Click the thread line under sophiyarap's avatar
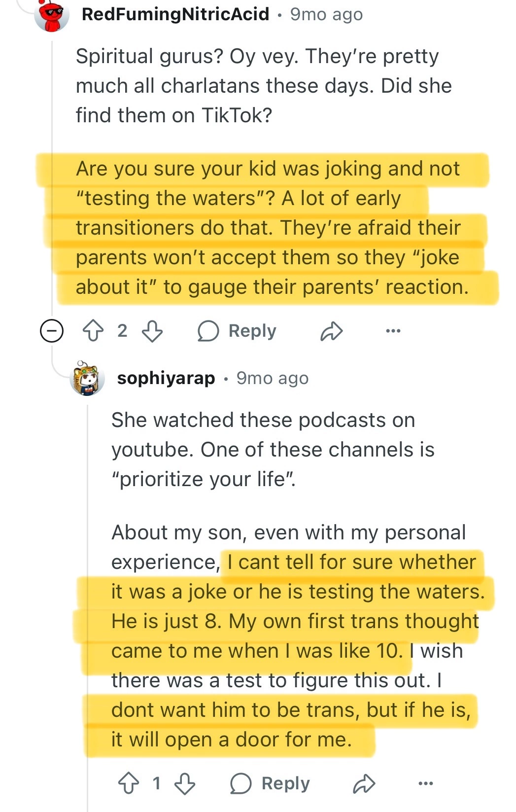516x812 pixels. coord(88,592)
